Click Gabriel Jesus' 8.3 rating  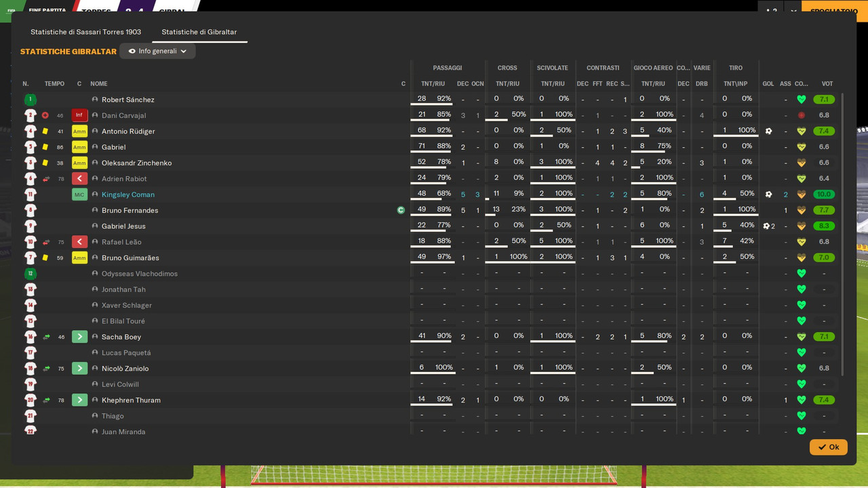824,226
